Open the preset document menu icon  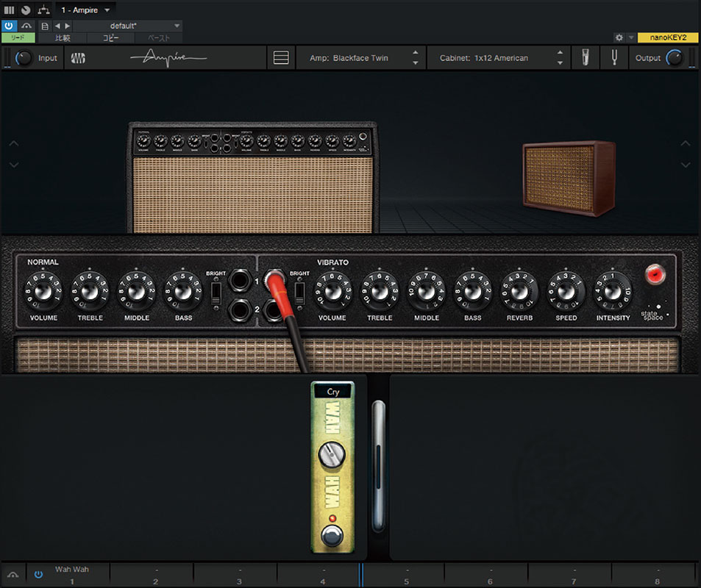pyautogui.click(x=45, y=26)
